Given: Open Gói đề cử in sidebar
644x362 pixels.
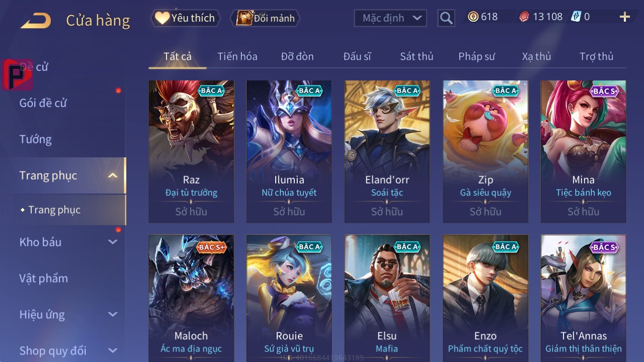Looking at the screenshot, I should [x=43, y=103].
